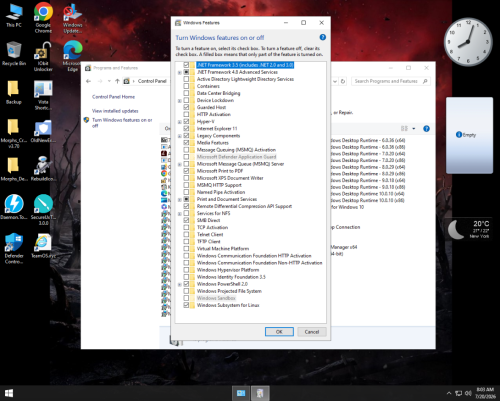
Task: Expand the Services for NFS node
Action: tap(180, 213)
